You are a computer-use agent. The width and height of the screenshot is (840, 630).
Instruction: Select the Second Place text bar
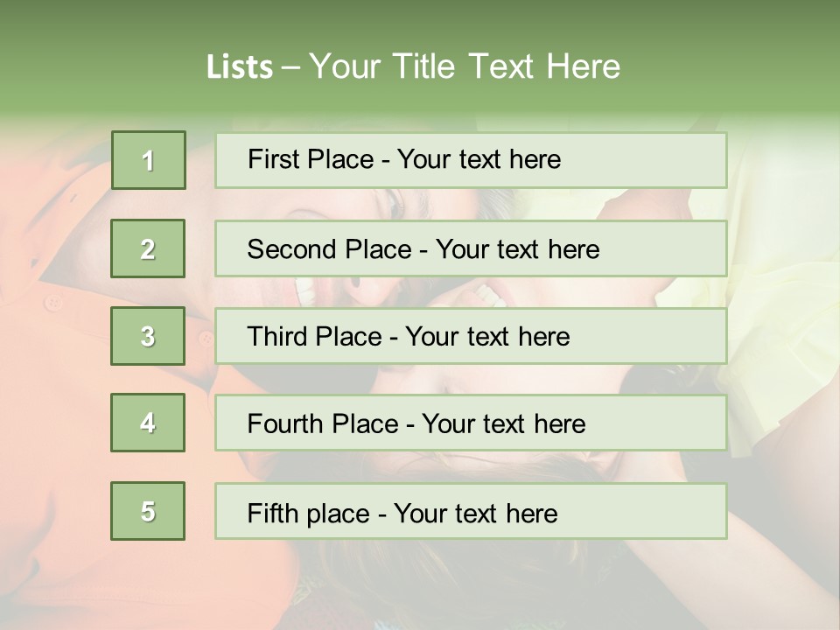(x=471, y=248)
